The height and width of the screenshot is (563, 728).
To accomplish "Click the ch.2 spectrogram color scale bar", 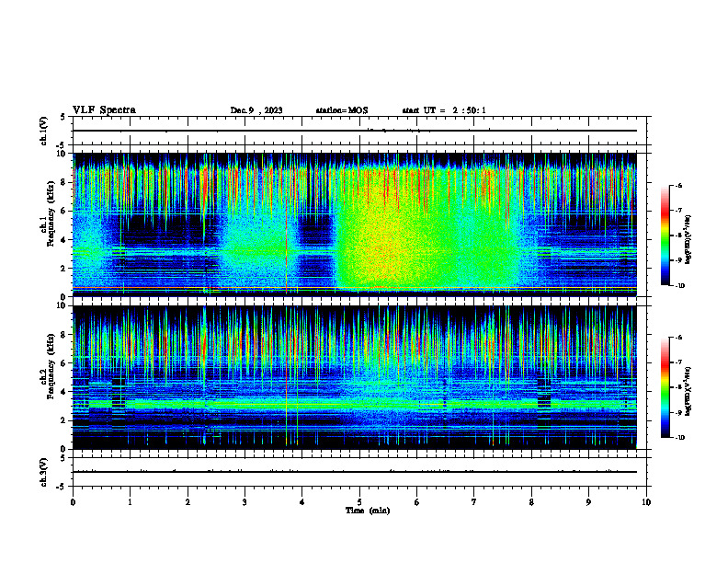I will tap(665, 387).
